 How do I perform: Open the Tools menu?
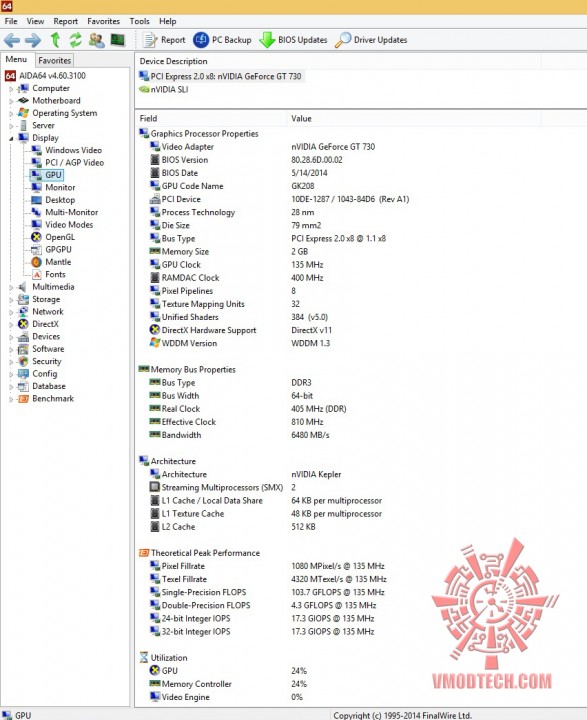139,21
